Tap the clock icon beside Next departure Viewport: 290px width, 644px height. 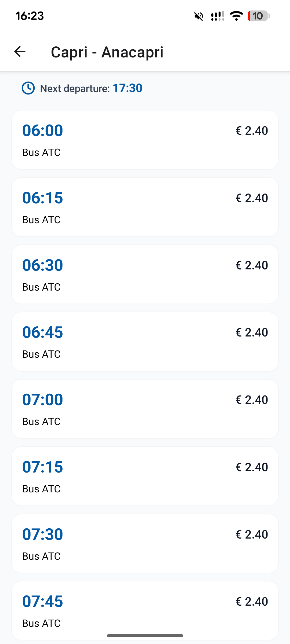pos(28,88)
